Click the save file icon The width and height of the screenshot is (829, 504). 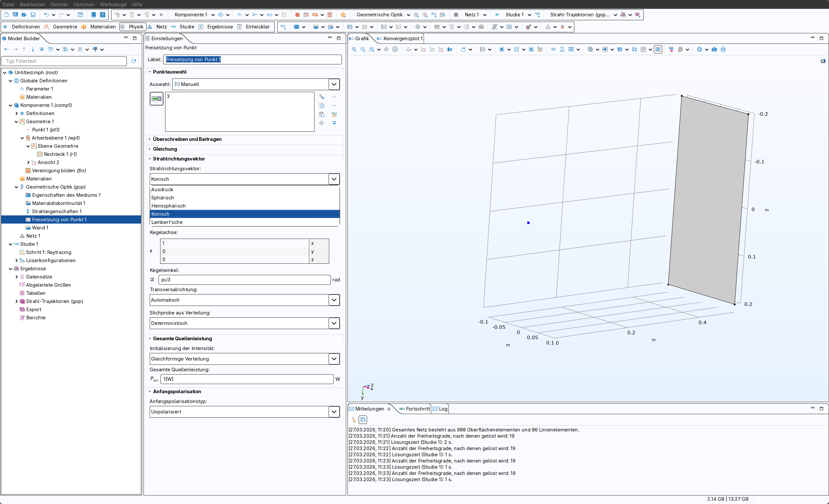click(x=33, y=15)
